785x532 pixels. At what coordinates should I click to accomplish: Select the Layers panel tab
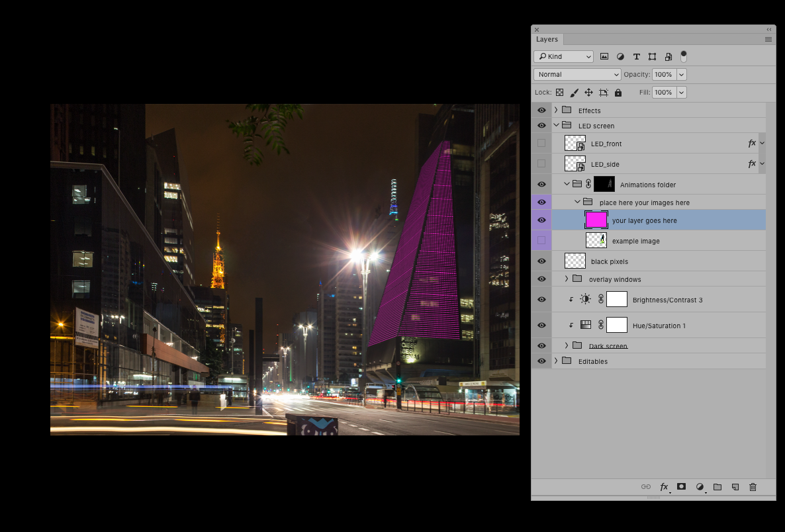point(547,40)
